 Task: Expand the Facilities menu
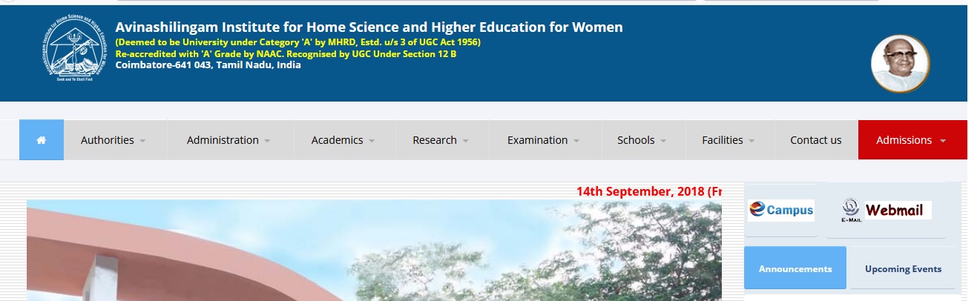(729, 140)
